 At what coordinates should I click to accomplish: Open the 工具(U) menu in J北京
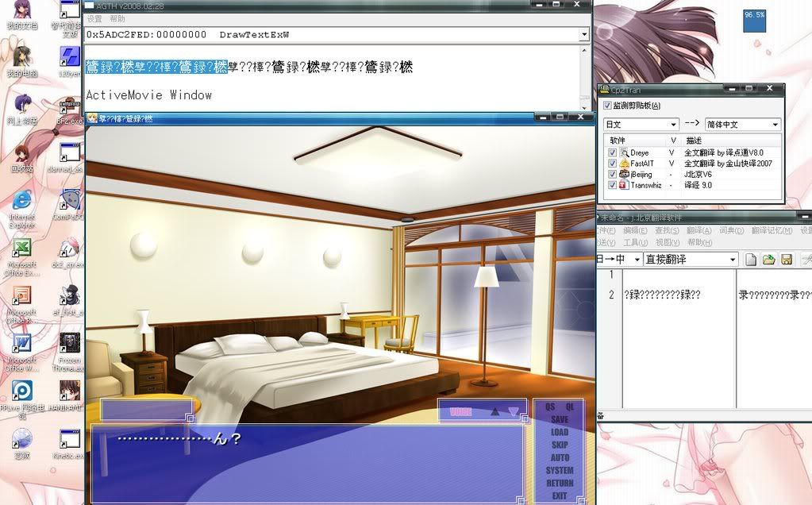point(636,242)
